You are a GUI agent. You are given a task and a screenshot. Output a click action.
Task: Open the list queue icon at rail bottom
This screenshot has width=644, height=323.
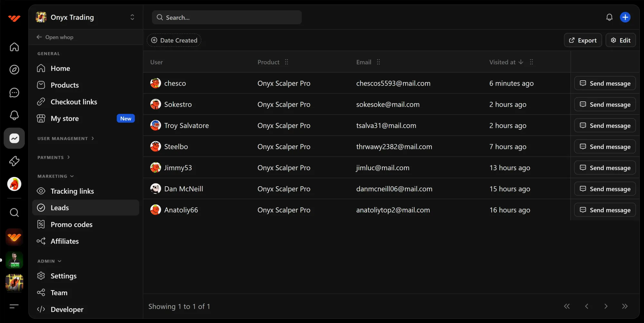[14, 306]
